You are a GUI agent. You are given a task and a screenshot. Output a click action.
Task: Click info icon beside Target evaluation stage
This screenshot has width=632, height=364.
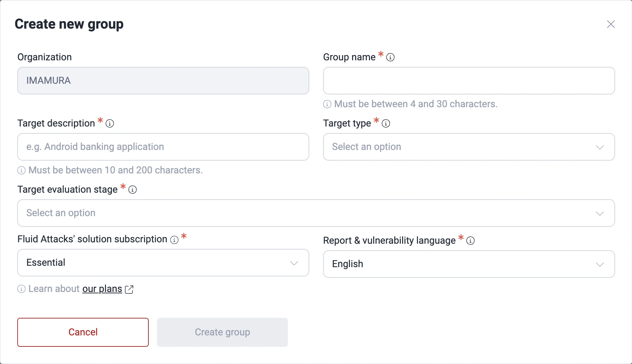133,190
